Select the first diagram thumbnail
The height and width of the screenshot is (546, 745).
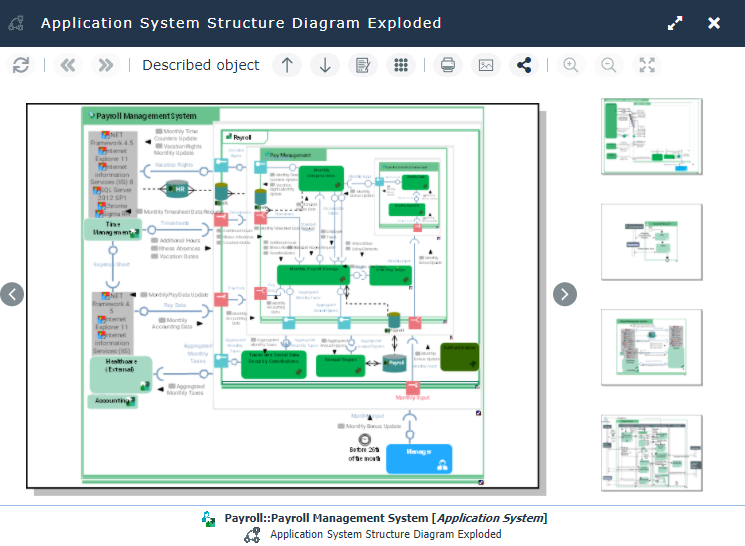(x=651, y=136)
